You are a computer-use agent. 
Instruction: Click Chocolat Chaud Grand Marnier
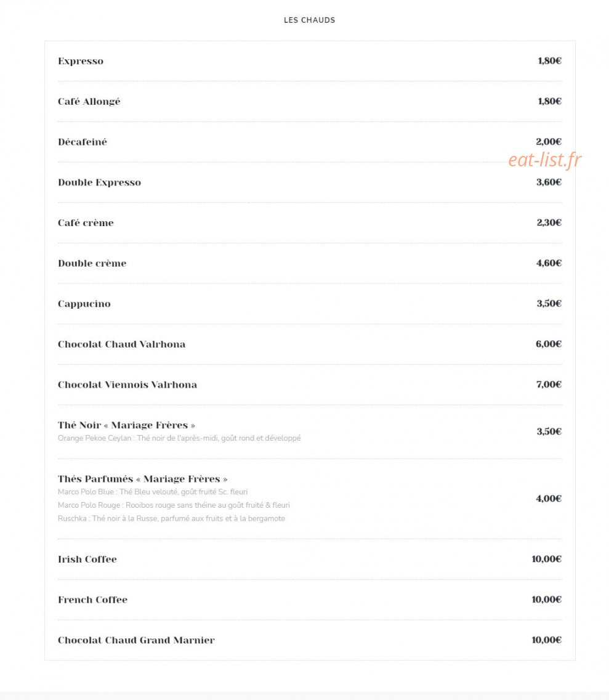[136, 640]
